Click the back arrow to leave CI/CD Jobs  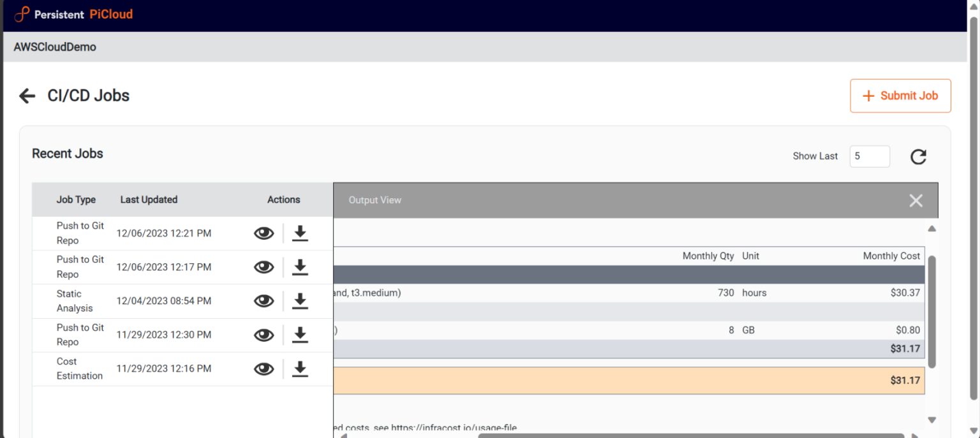tap(26, 96)
